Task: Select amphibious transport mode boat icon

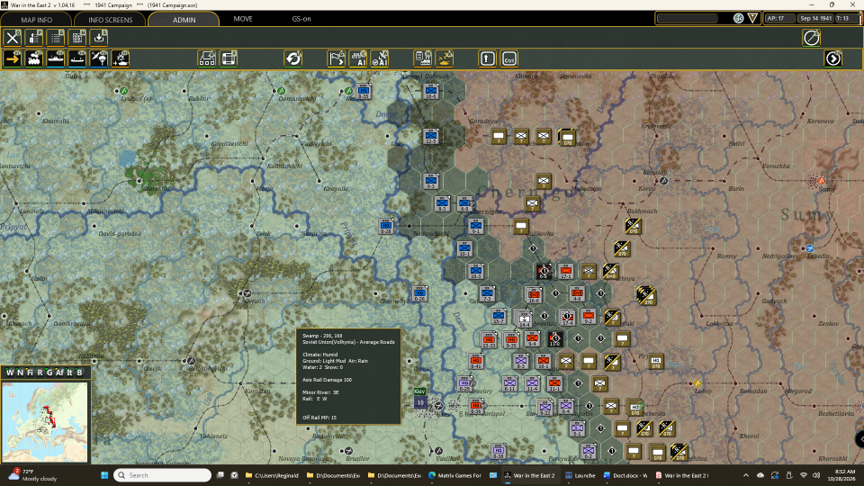Action: [x=77, y=58]
